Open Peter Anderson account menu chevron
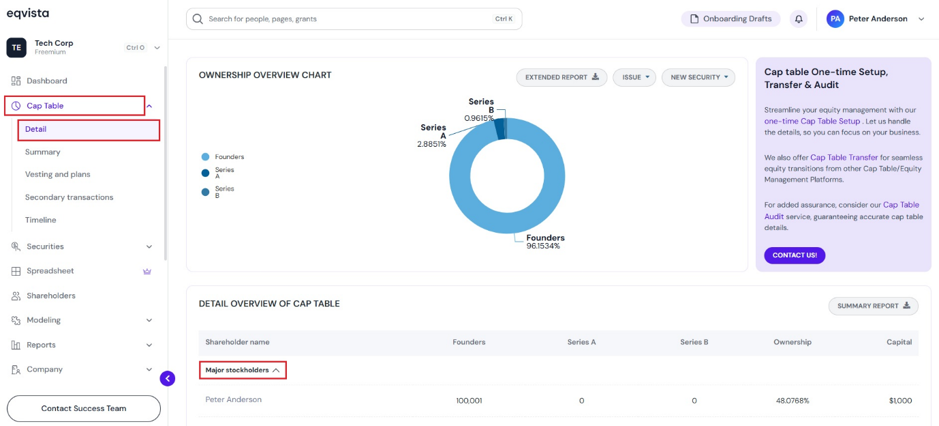 [921, 19]
